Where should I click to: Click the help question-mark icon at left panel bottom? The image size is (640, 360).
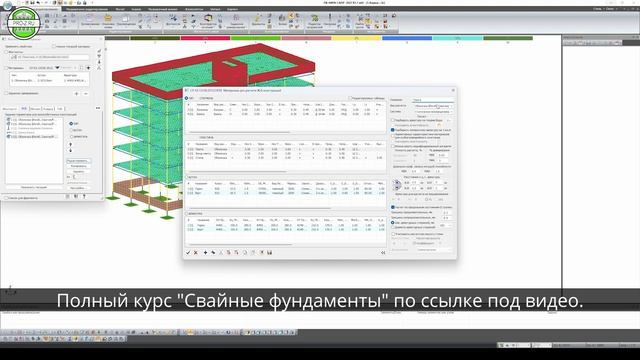pyautogui.click(x=84, y=197)
